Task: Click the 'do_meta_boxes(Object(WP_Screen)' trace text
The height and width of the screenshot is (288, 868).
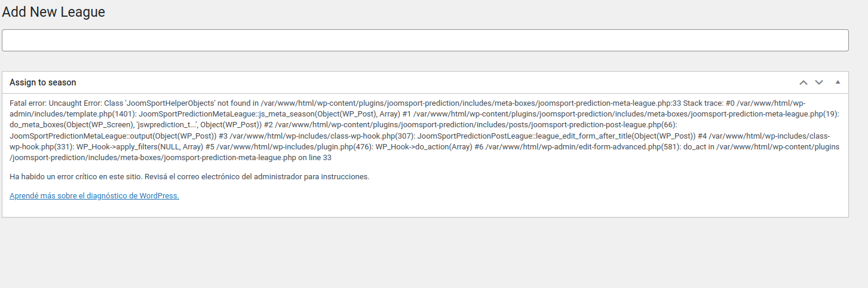Action: point(67,125)
